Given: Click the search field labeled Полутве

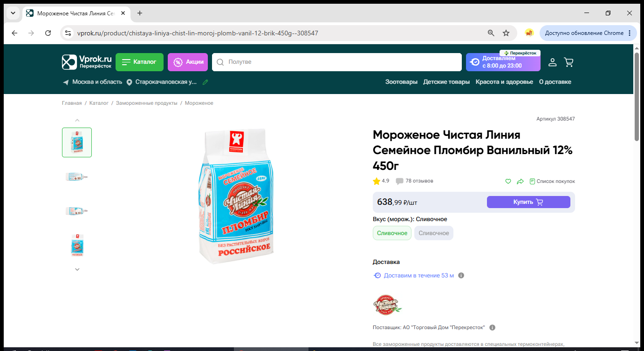Looking at the screenshot, I should [336, 62].
